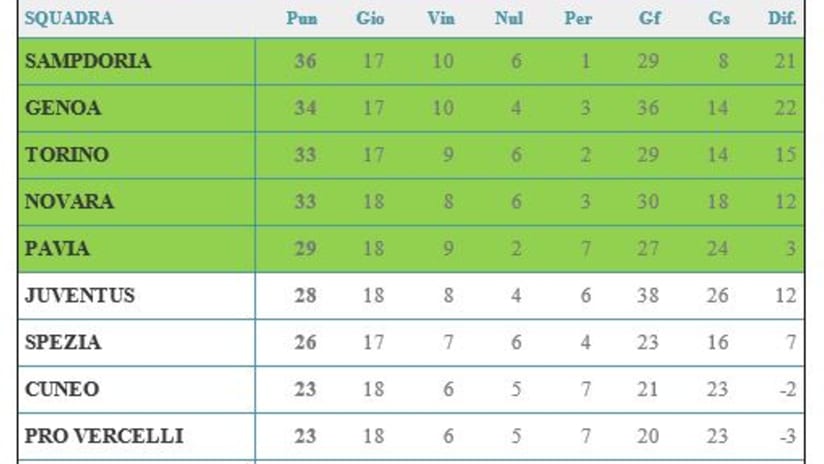Select the GENOA team name
The width and height of the screenshot is (824, 464).
(64, 108)
